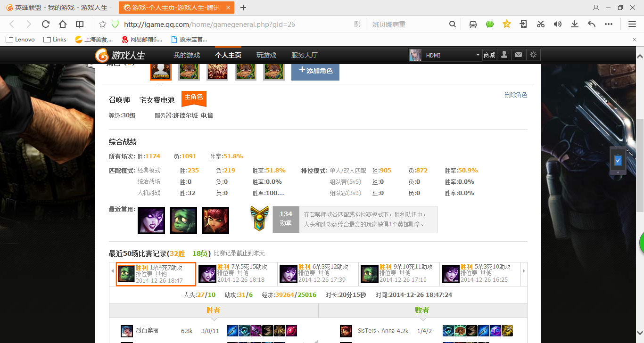Image resolution: width=644 pixels, height=343 pixels.
Task: Close the 游戏-个人主页 tab
Action: pos(228,8)
